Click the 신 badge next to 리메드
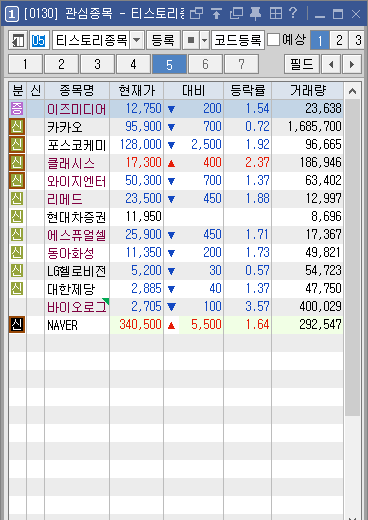368x520 pixels. pos(17,199)
